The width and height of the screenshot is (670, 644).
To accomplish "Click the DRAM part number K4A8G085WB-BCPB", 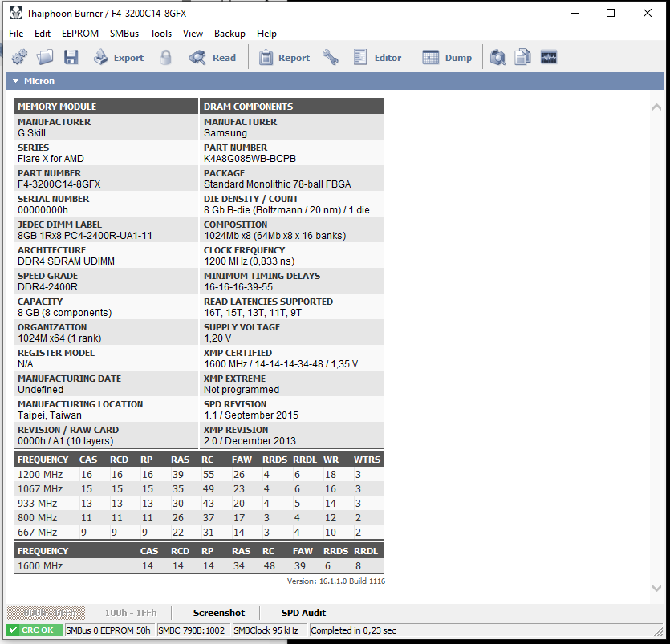I will click(x=250, y=159).
